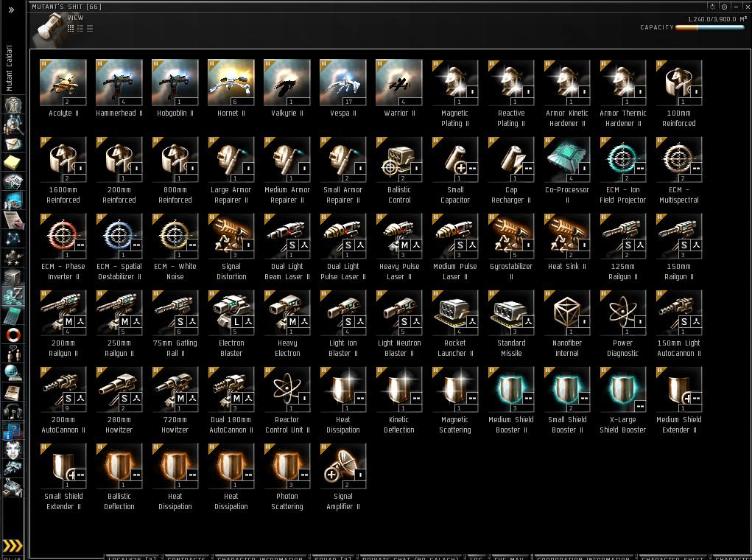
Task: Open the journal book sidebar icon
Action: click(x=13, y=392)
